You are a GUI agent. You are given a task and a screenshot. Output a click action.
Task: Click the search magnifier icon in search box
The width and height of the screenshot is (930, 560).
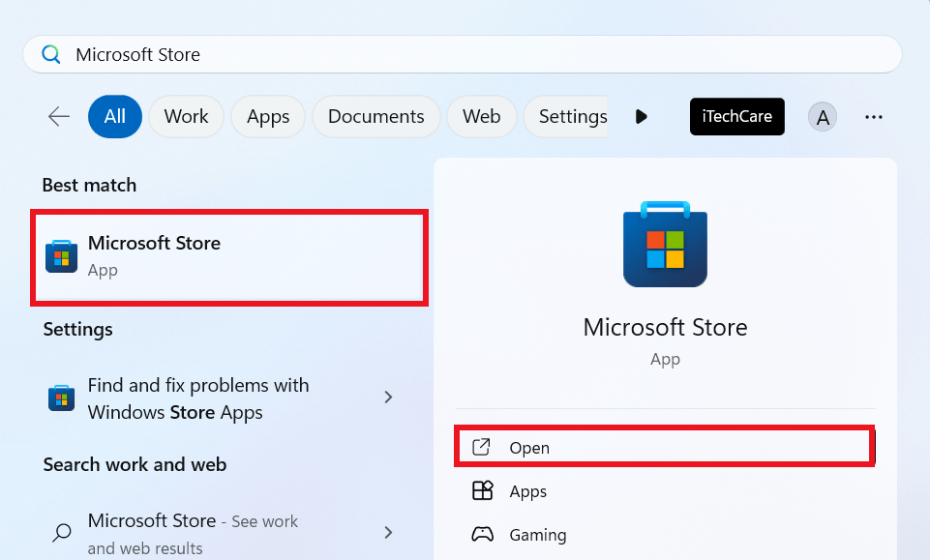[51, 54]
